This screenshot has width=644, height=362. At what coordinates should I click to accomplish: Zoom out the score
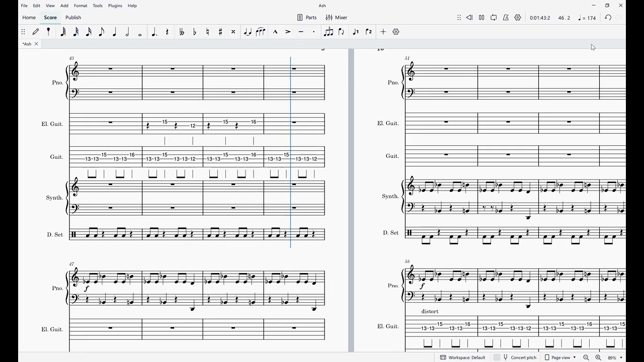tap(586, 357)
